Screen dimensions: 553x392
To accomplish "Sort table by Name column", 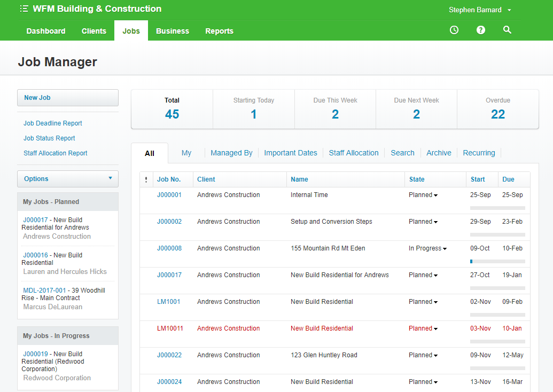I will point(299,179).
